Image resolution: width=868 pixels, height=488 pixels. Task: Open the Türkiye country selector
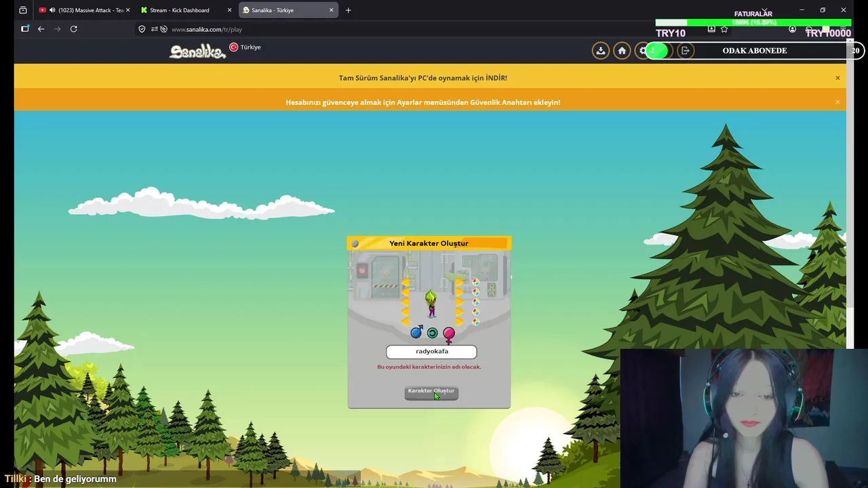pos(245,47)
